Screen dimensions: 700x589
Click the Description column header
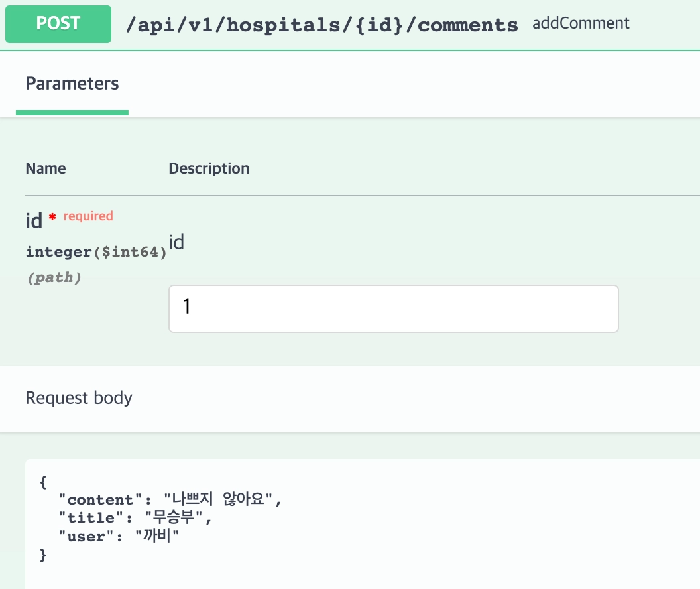pos(209,168)
